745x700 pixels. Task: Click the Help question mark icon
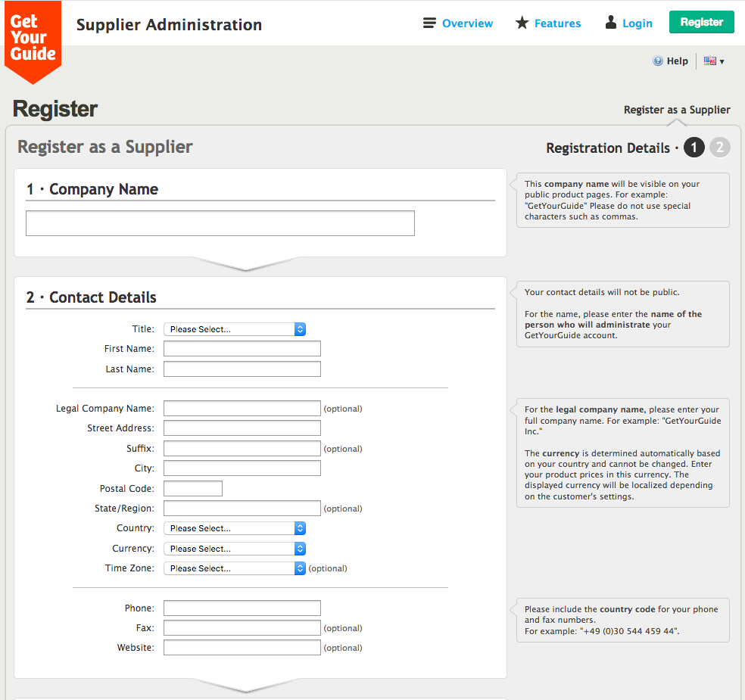[658, 61]
